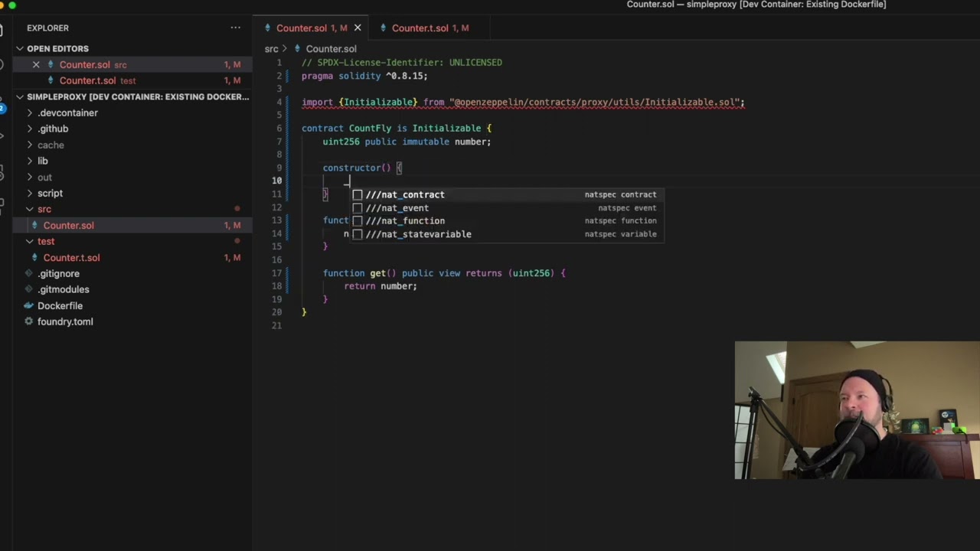This screenshot has height=551, width=980.
Task: Open Explorer more actions ellipsis
Action: [236, 28]
